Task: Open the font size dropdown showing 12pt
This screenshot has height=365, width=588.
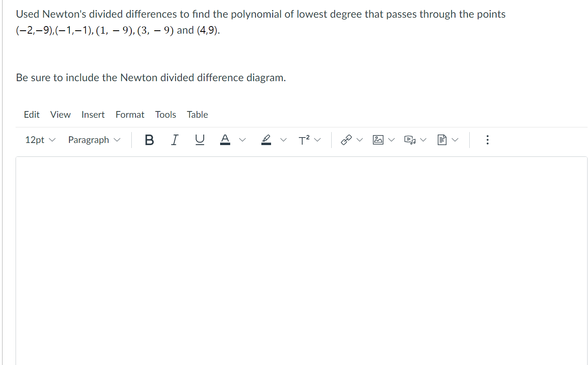Action: pos(40,140)
